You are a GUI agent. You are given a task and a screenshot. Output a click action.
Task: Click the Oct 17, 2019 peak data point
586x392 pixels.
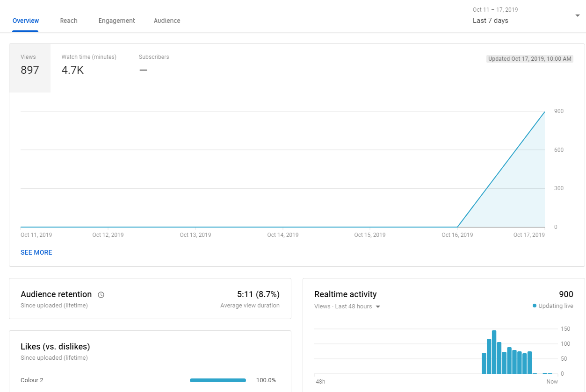[545, 112]
